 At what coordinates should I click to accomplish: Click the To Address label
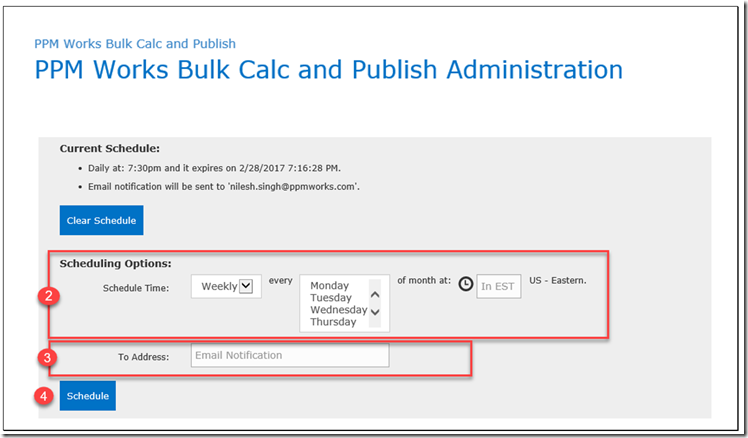click(x=144, y=357)
